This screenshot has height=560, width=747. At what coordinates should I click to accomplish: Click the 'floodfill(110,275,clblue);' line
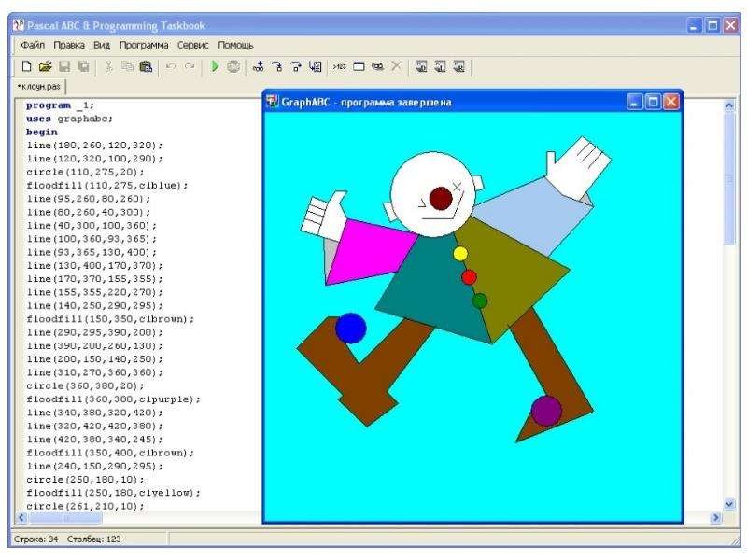click(x=107, y=185)
